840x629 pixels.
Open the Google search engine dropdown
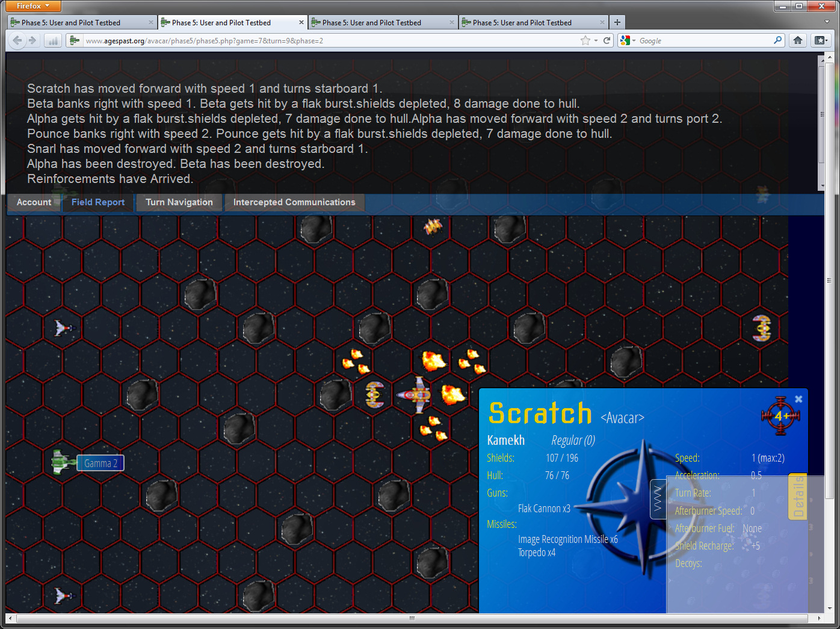click(x=628, y=40)
